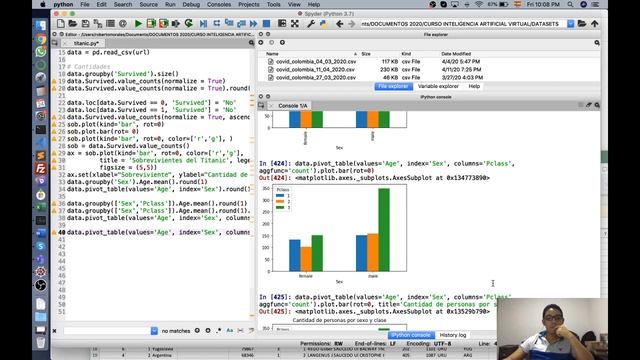The height and width of the screenshot is (360, 640).
Task: Click the Back arrow in the toolbar
Action: [x=339, y=24]
